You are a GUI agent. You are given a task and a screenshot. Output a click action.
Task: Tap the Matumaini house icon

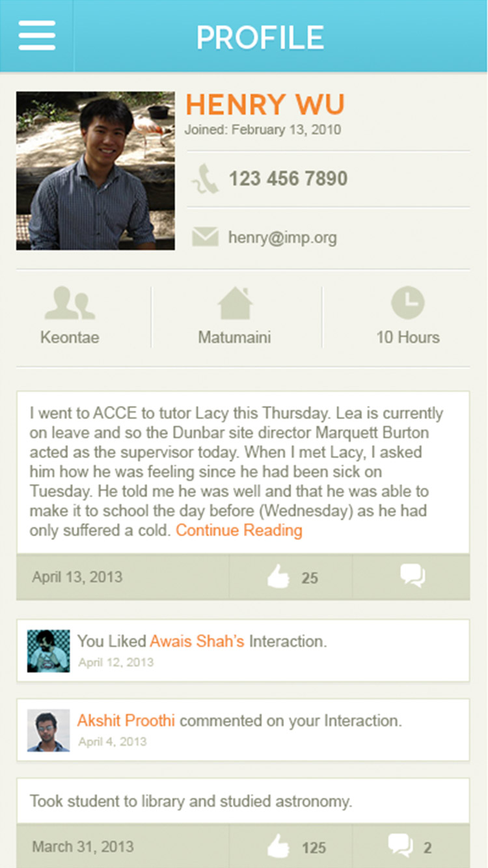235,304
